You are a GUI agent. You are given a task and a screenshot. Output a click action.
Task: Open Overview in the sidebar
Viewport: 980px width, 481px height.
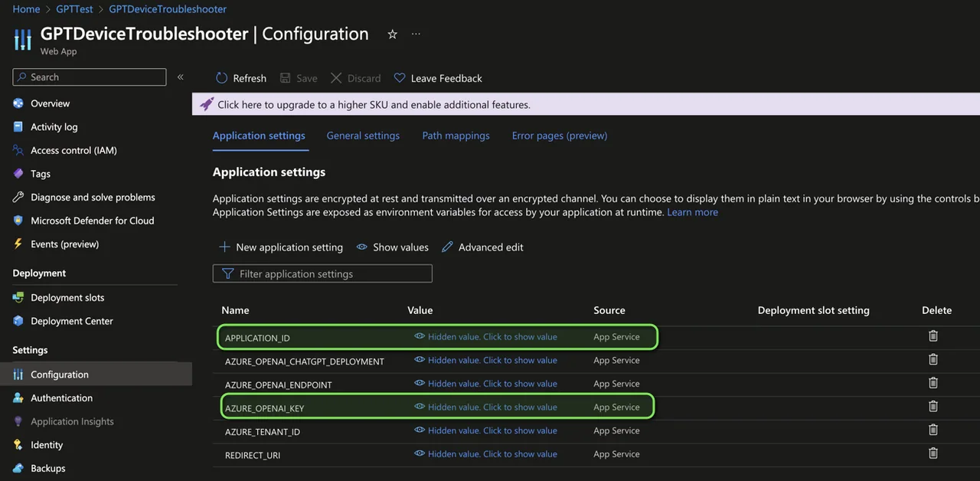(50, 103)
